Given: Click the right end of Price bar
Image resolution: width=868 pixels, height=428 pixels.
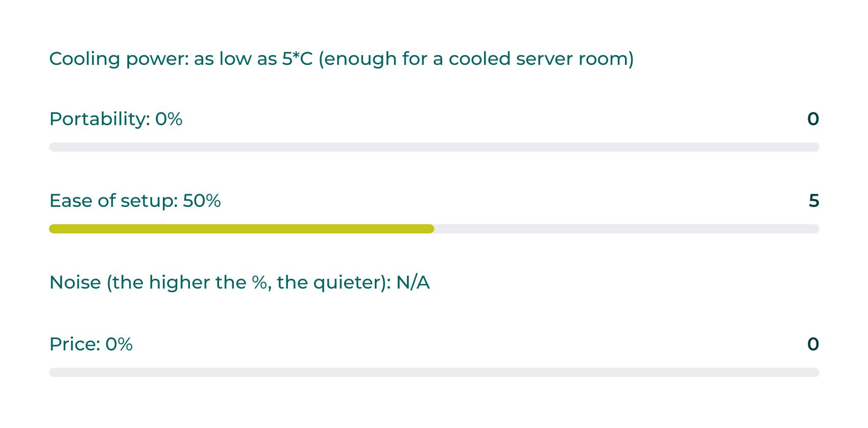Looking at the screenshot, I should (815, 372).
